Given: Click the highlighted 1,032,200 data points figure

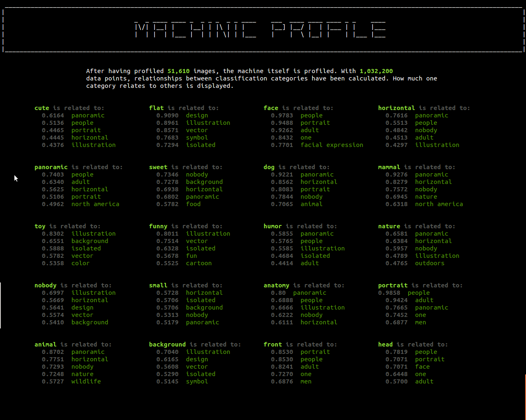Looking at the screenshot, I should point(376,71).
